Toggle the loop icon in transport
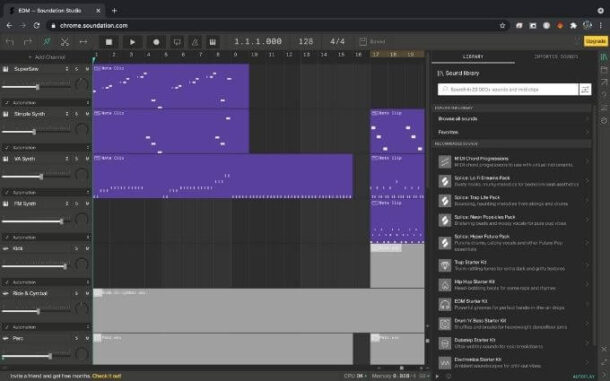 click(177, 42)
